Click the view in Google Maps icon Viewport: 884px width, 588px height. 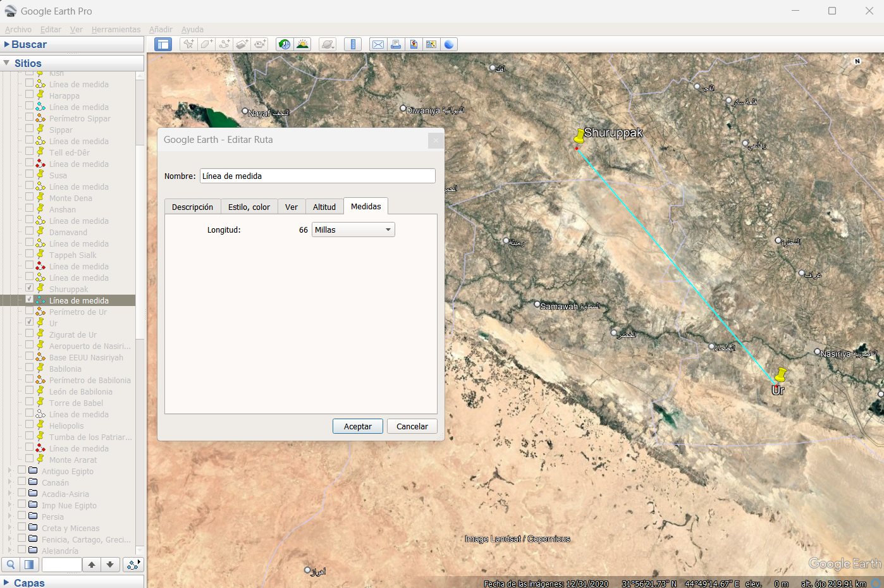pyautogui.click(x=431, y=44)
